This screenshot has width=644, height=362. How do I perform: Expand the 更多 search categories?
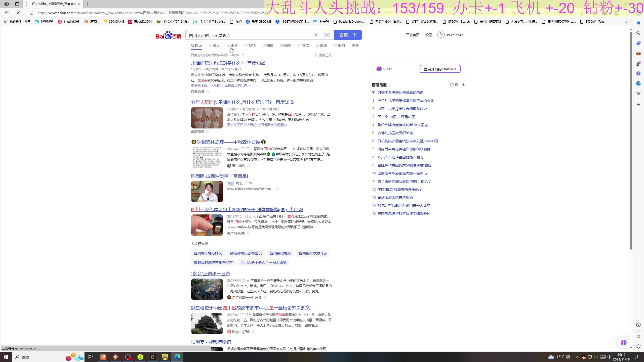(x=355, y=46)
